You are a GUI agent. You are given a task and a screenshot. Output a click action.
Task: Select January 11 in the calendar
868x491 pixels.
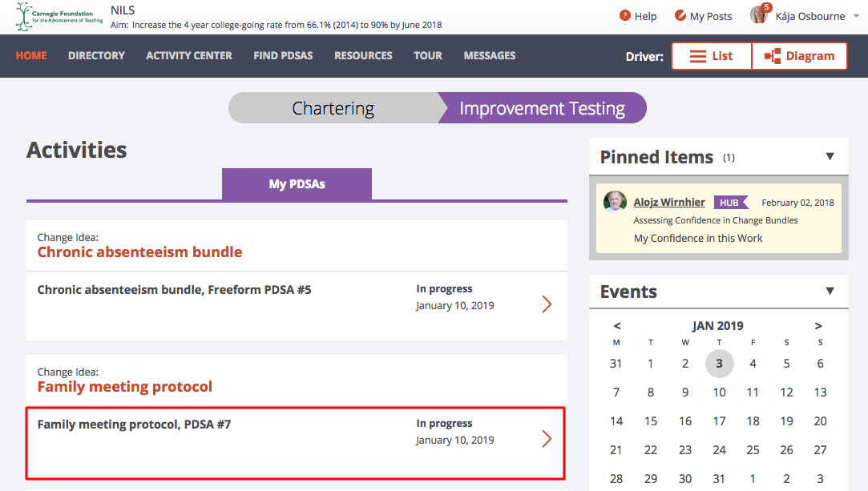click(x=753, y=392)
